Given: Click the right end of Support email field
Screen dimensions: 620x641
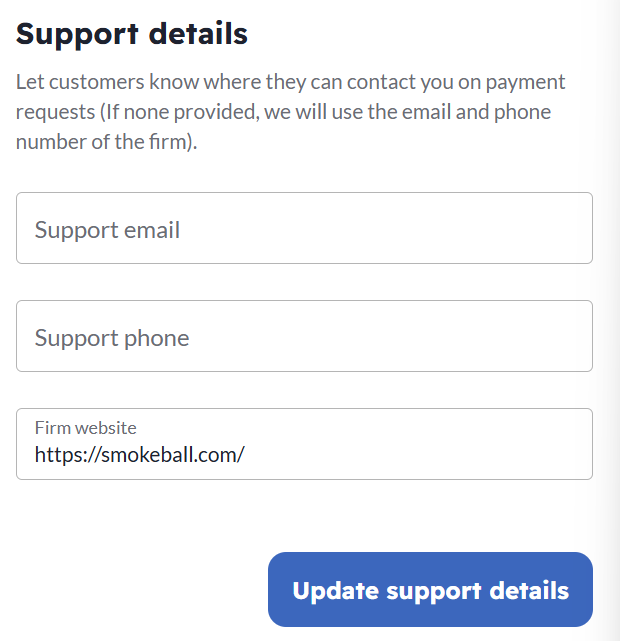Looking at the screenshot, I should (x=560, y=228).
